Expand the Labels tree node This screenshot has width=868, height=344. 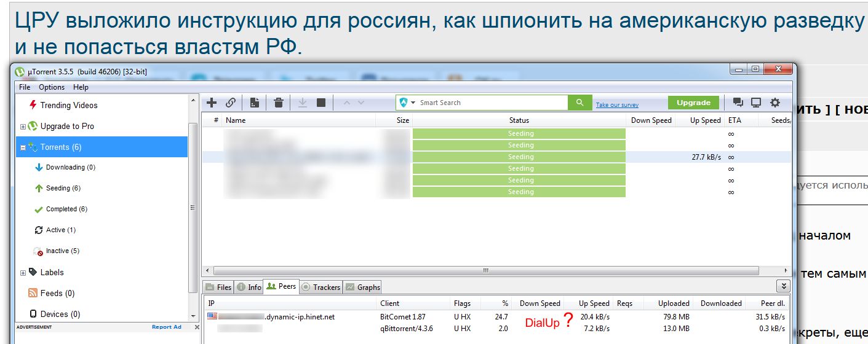[x=23, y=273]
